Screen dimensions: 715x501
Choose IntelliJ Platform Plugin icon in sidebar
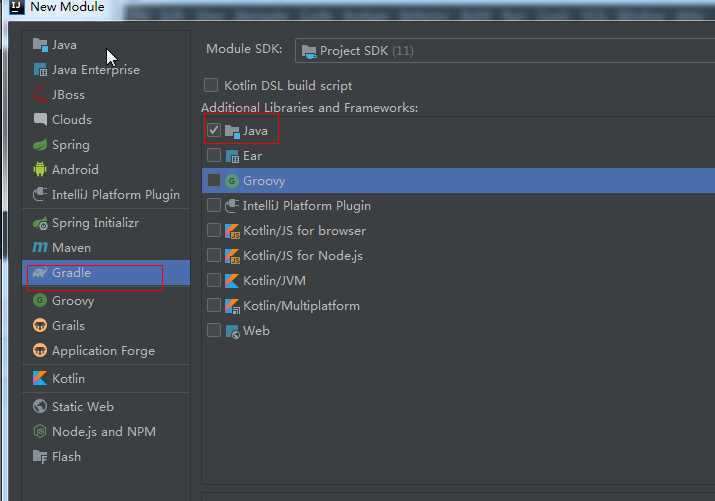pos(40,195)
